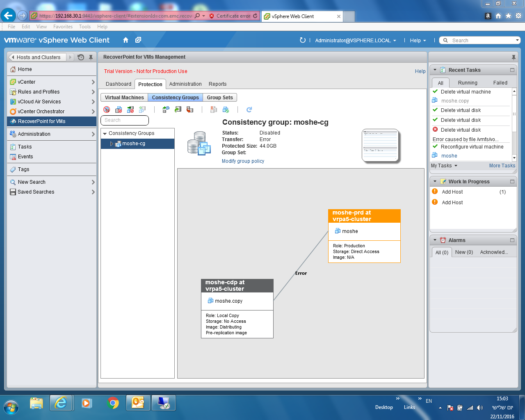Open the browser File menu

[x=11, y=27]
